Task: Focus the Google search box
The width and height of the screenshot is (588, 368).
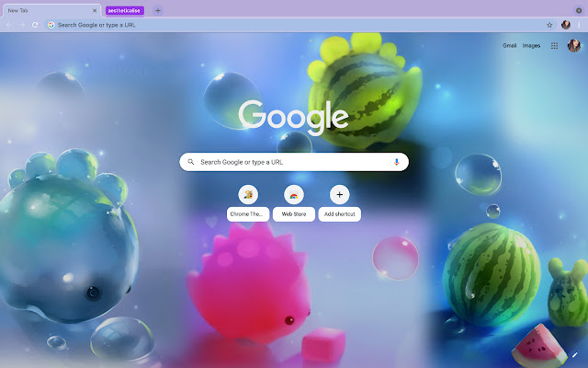Action: tap(294, 162)
